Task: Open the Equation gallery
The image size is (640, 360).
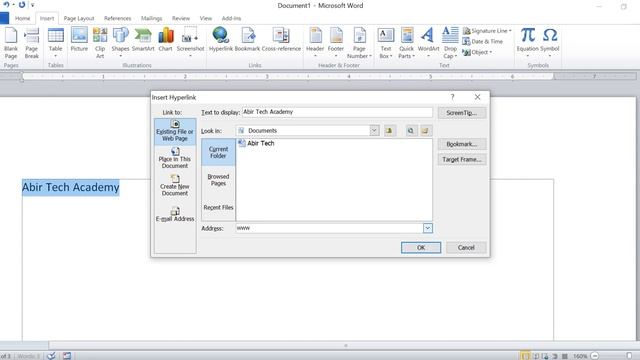Action: (x=528, y=42)
